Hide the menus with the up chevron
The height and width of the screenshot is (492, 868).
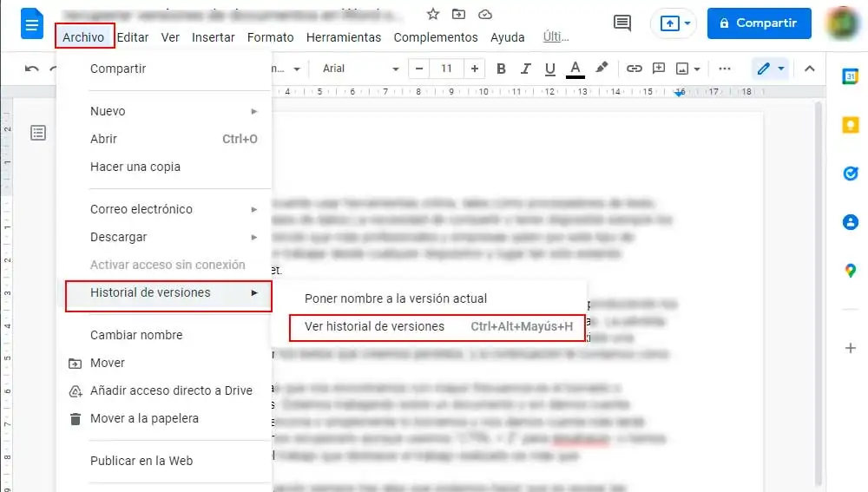pos(809,69)
